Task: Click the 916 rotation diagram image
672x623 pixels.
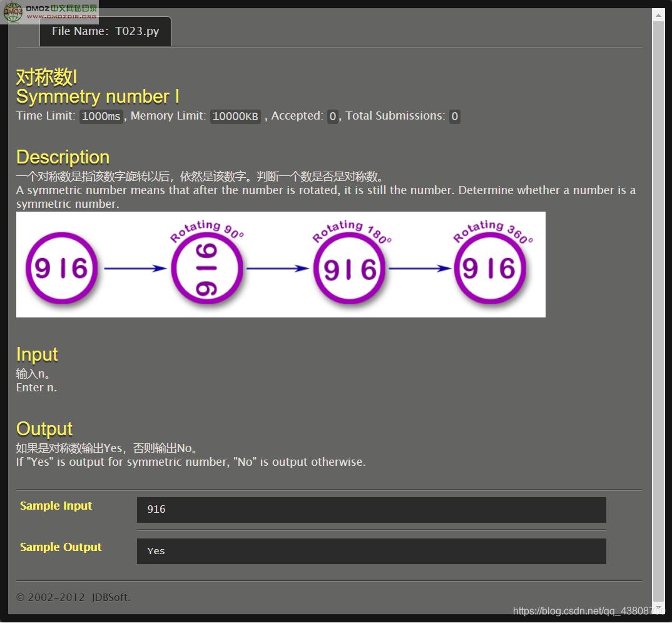Action: click(x=281, y=265)
